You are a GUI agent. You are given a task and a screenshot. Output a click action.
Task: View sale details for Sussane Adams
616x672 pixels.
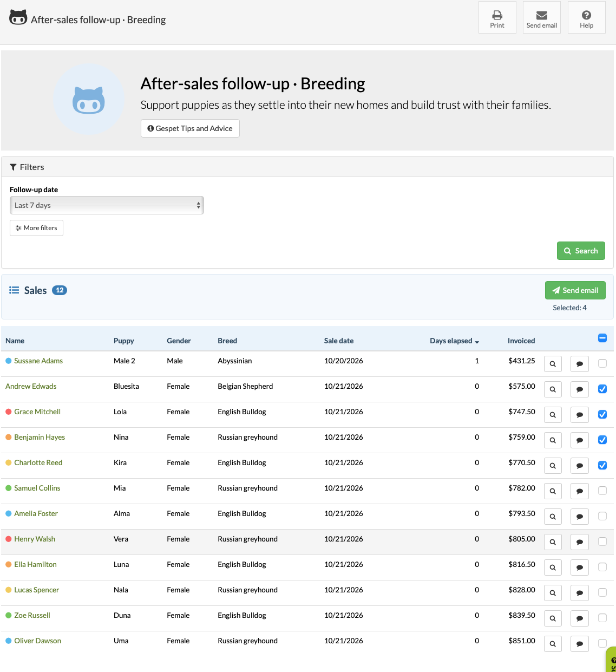coord(553,364)
